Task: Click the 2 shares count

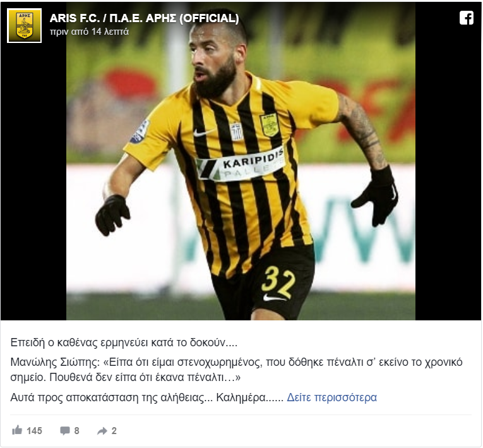Action: (114, 431)
